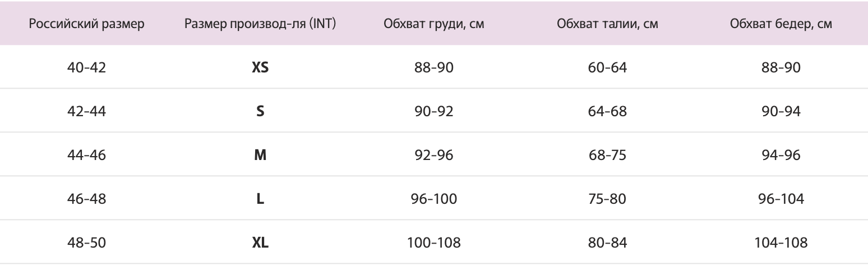Click the 80-84 waist measurement
Viewport: 868px width, 265px height.
click(x=607, y=243)
